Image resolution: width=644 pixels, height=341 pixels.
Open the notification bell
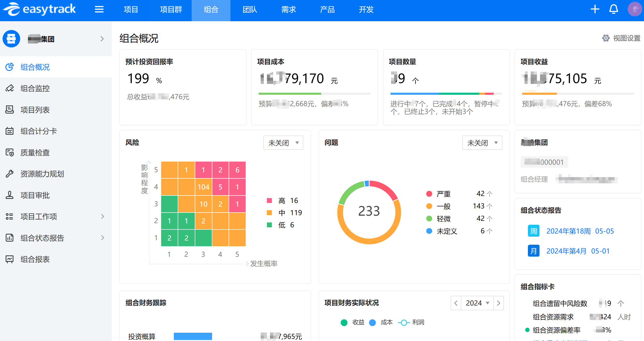click(x=613, y=9)
